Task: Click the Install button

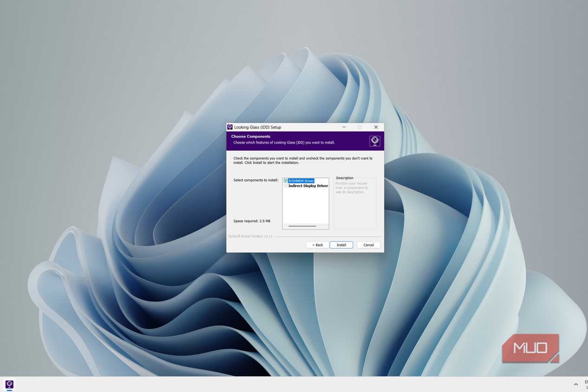Action: click(x=341, y=245)
